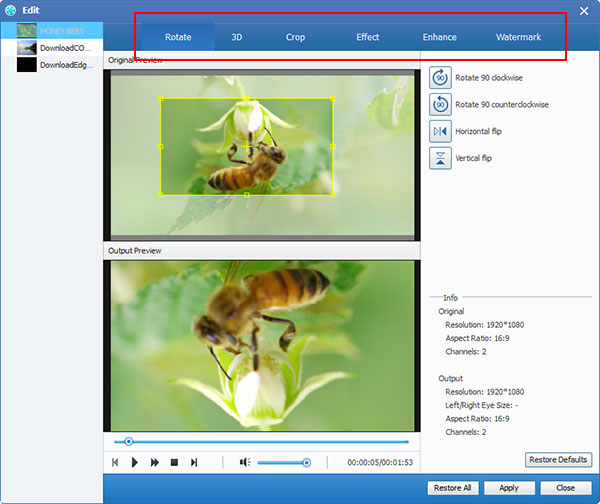The width and height of the screenshot is (600, 504).
Task: Click original 'Resolution: 1920*1080' text
Action: tap(484, 325)
